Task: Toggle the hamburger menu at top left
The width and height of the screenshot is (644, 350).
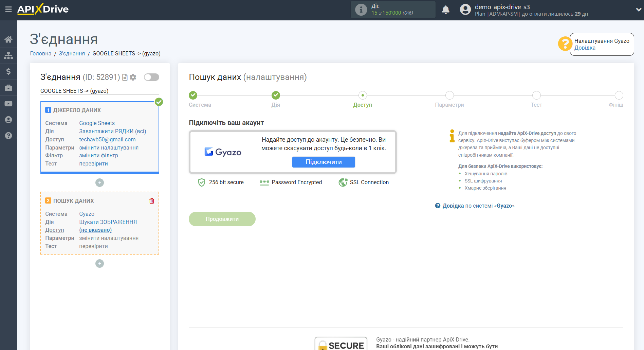Action: click(8, 10)
